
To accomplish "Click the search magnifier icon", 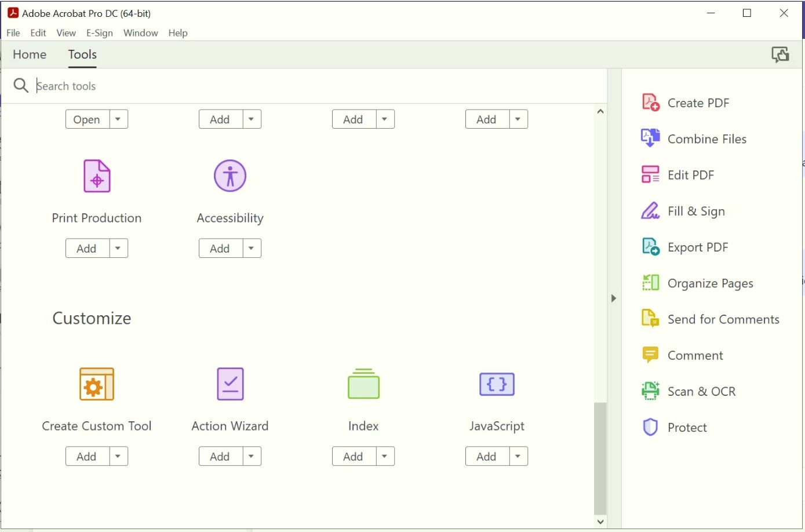I will (21, 86).
